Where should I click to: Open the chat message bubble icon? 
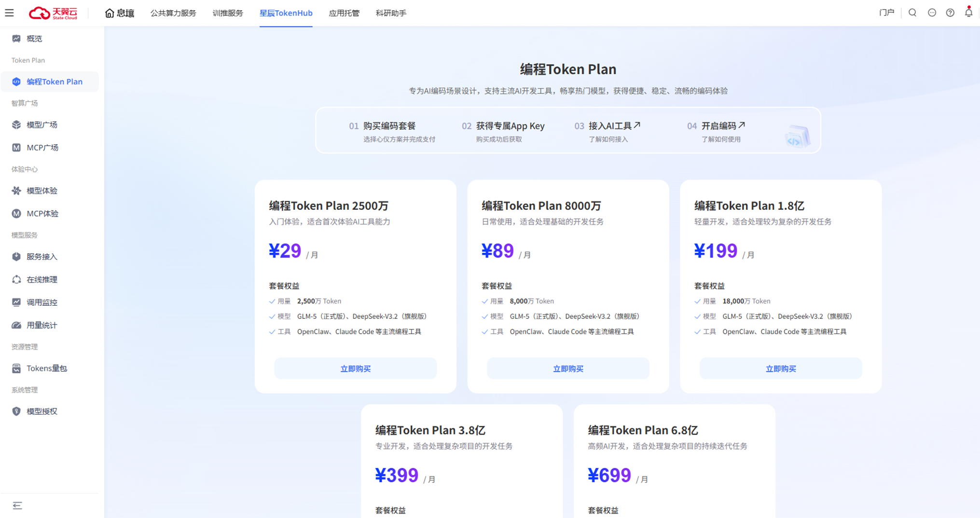point(932,13)
